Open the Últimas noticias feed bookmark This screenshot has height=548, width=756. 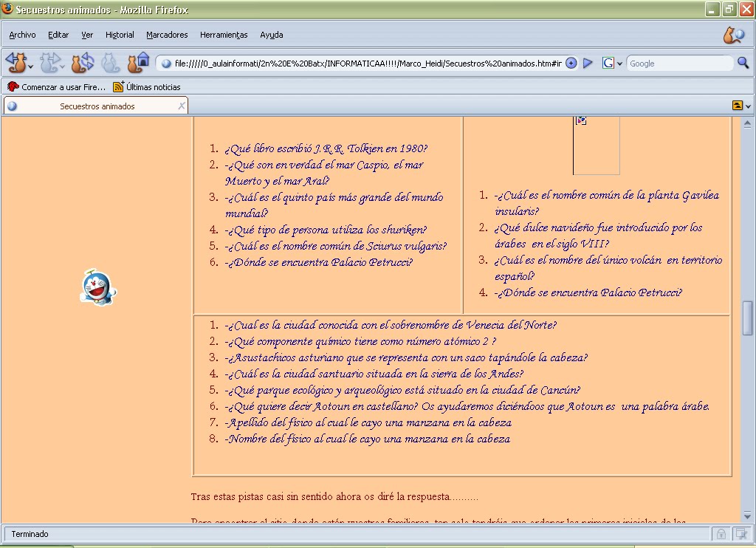tap(147, 87)
